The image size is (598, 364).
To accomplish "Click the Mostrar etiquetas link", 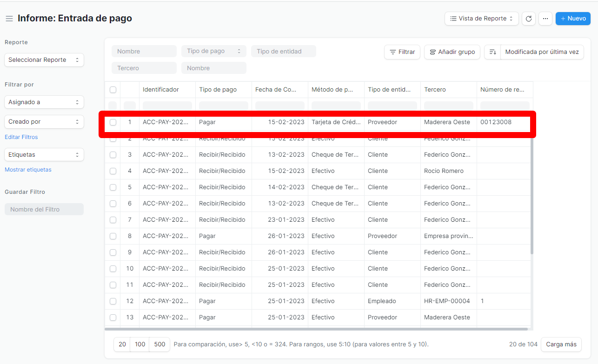I will [28, 170].
